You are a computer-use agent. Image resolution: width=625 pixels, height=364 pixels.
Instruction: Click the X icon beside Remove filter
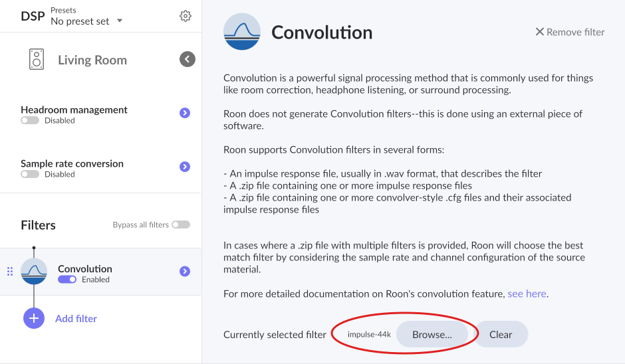pos(539,32)
